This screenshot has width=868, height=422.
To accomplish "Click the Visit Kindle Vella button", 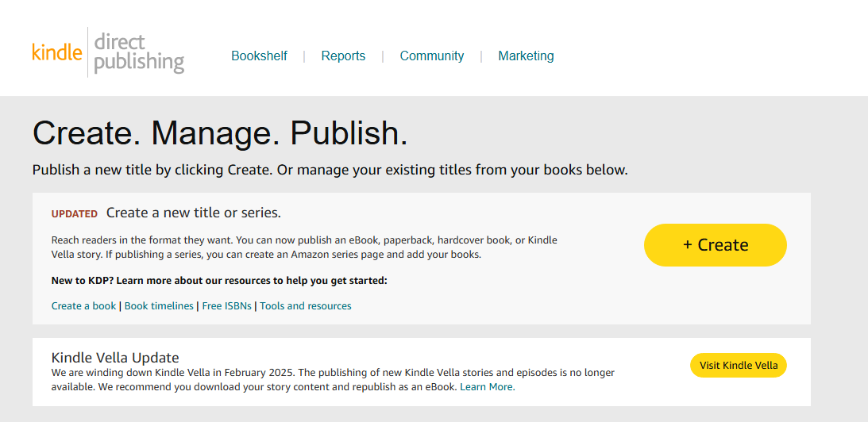I will pyautogui.click(x=739, y=365).
